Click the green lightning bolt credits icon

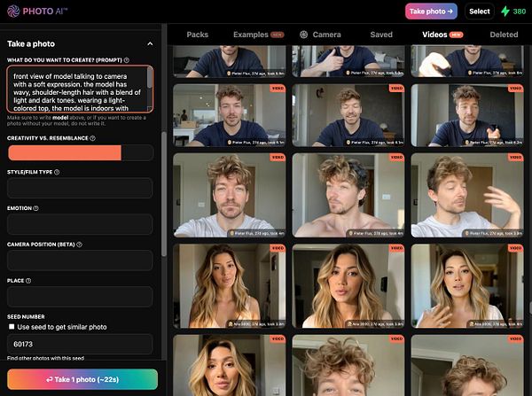click(505, 12)
